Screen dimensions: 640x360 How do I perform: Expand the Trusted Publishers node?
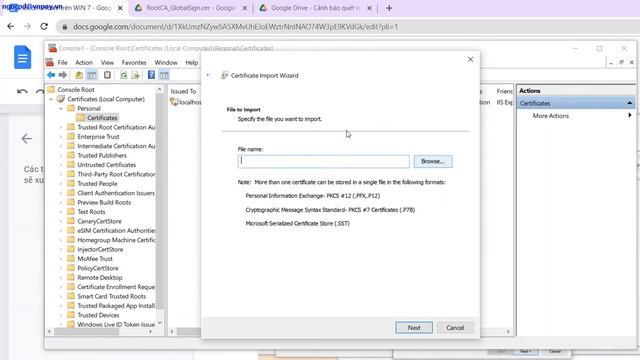61,156
